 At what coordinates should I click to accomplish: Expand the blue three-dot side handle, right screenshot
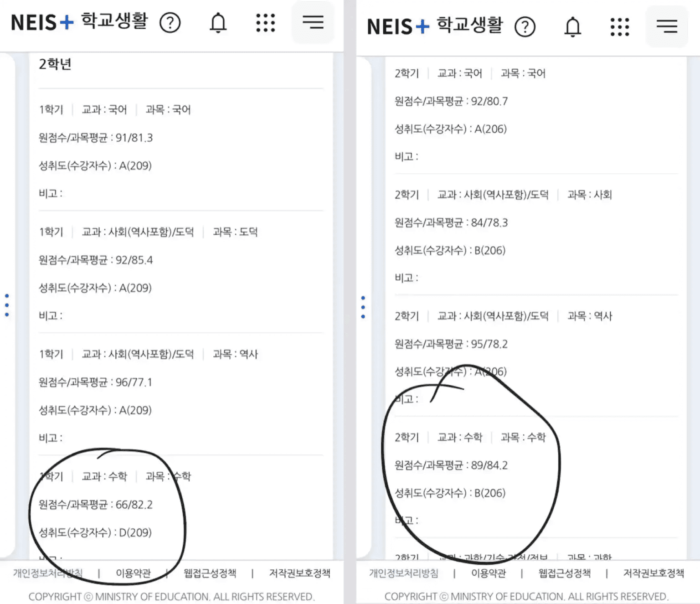(x=363, y=307)
